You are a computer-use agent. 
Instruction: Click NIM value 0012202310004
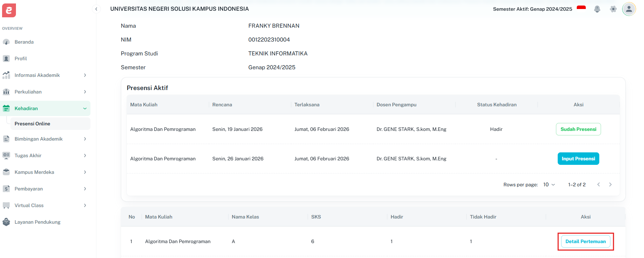269,39
